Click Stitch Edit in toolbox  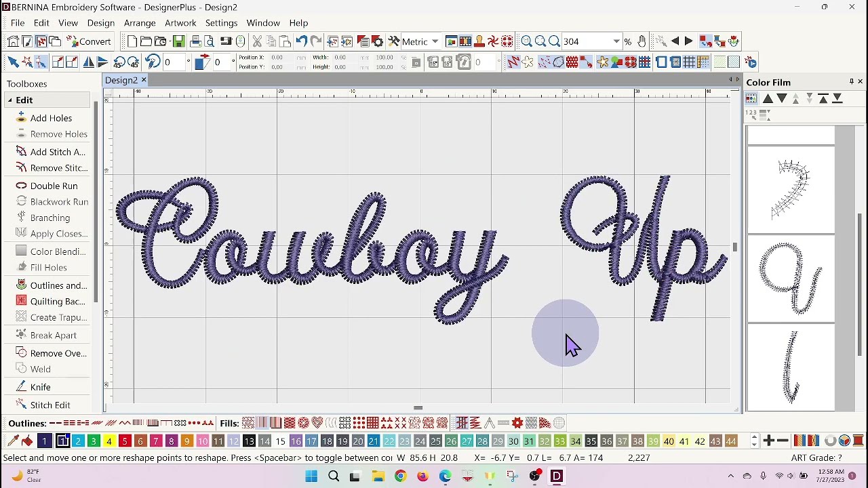(50, 405)
